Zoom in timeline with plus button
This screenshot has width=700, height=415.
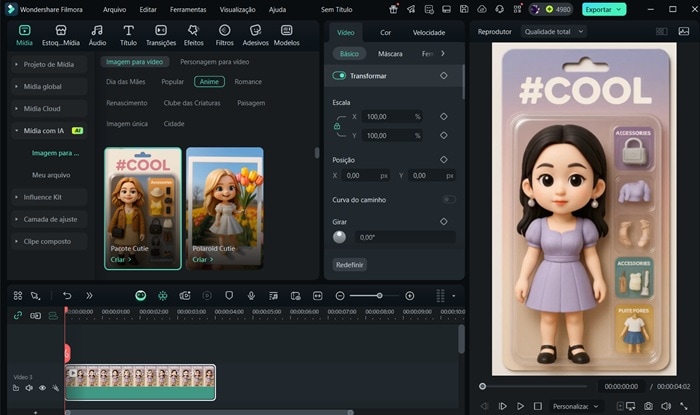(x=409, y=295)
